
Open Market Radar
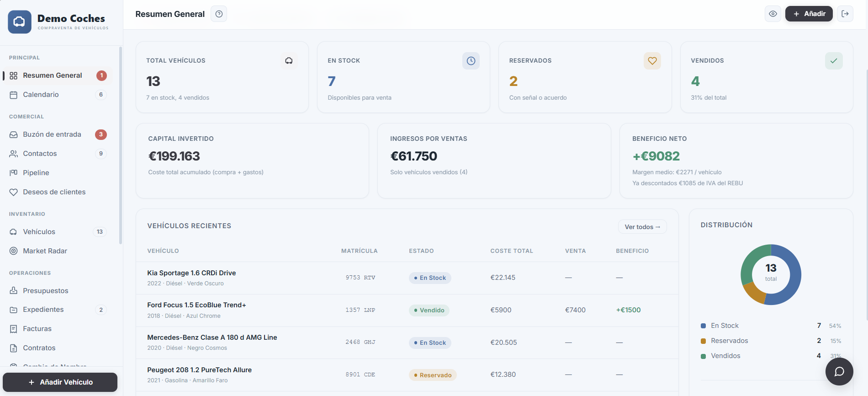pos(58,251)
